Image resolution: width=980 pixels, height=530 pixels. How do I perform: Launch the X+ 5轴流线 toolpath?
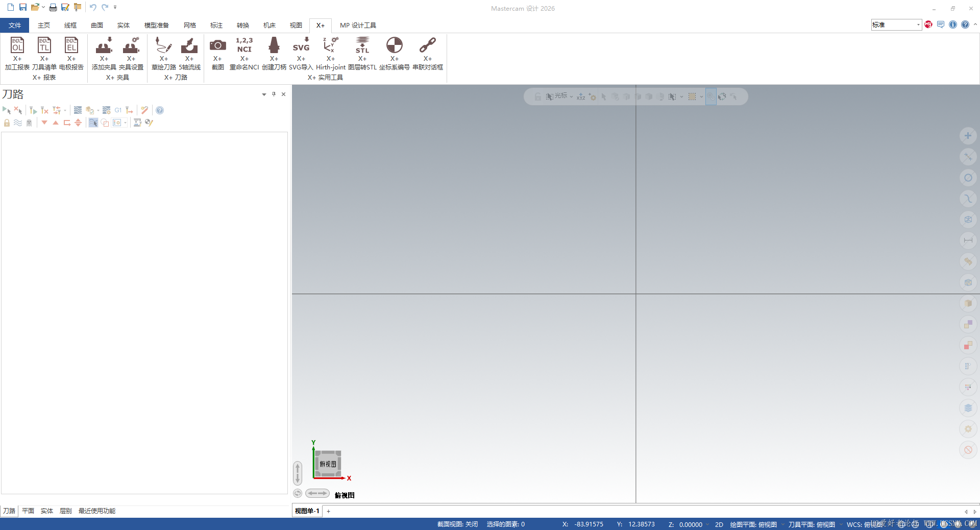189,53
